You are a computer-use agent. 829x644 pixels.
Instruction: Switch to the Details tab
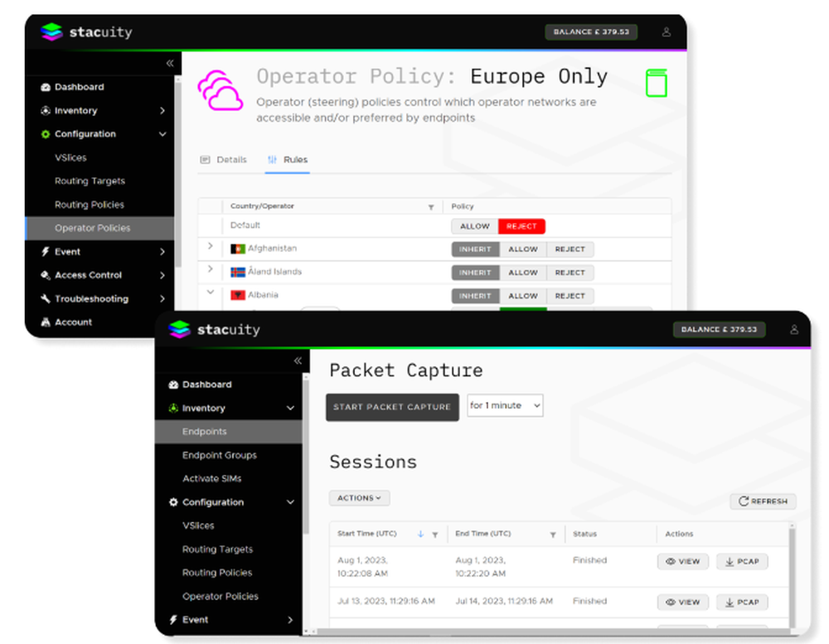click(224, 160)
